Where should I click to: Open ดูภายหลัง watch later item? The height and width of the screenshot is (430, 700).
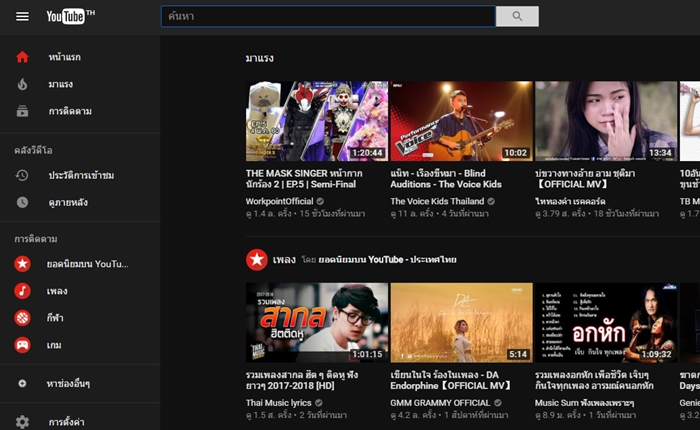click(x=68, y=203)
